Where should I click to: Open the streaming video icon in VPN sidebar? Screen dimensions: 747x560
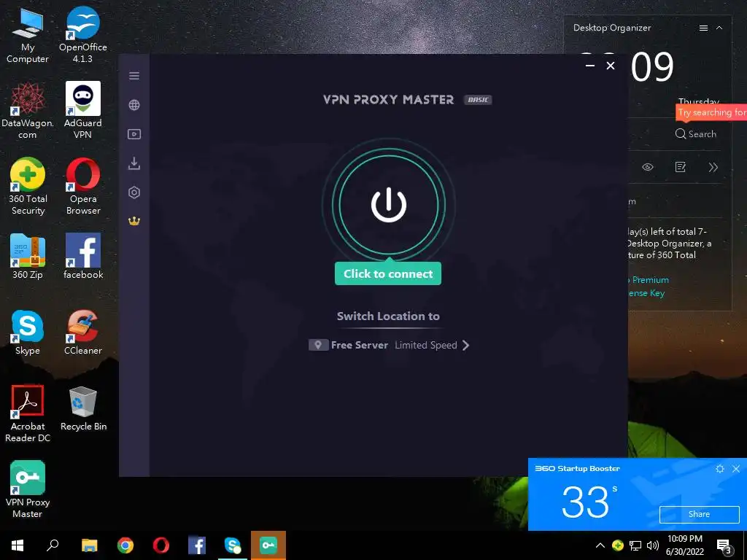[x=134, y=134]
